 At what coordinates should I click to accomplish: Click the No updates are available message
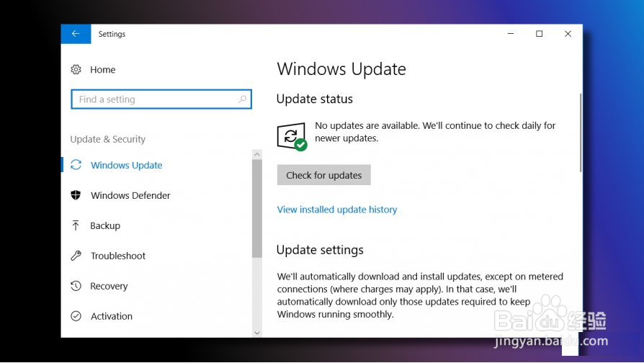point(435,132)
